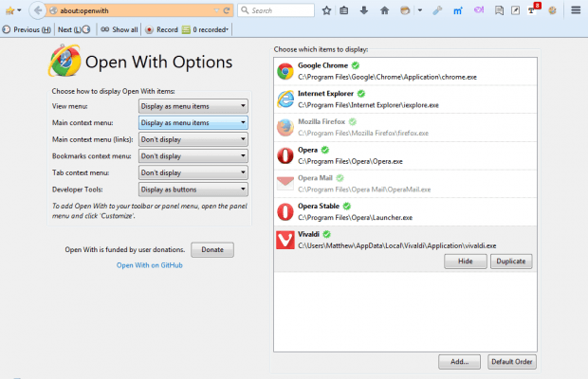Screen dimensions: 588x379
Task: Expand the dropdown next to bookmark star menu
Action: pyautogui.click(x=20, y=10)
